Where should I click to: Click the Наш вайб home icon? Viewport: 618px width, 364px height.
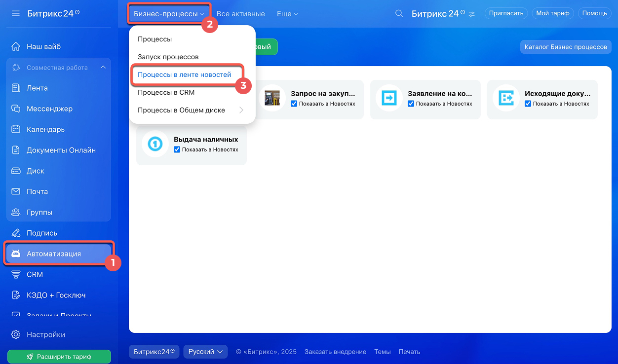16,46
